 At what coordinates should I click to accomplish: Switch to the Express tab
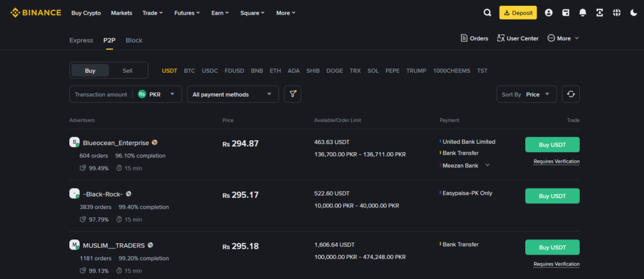click(81, 40)
